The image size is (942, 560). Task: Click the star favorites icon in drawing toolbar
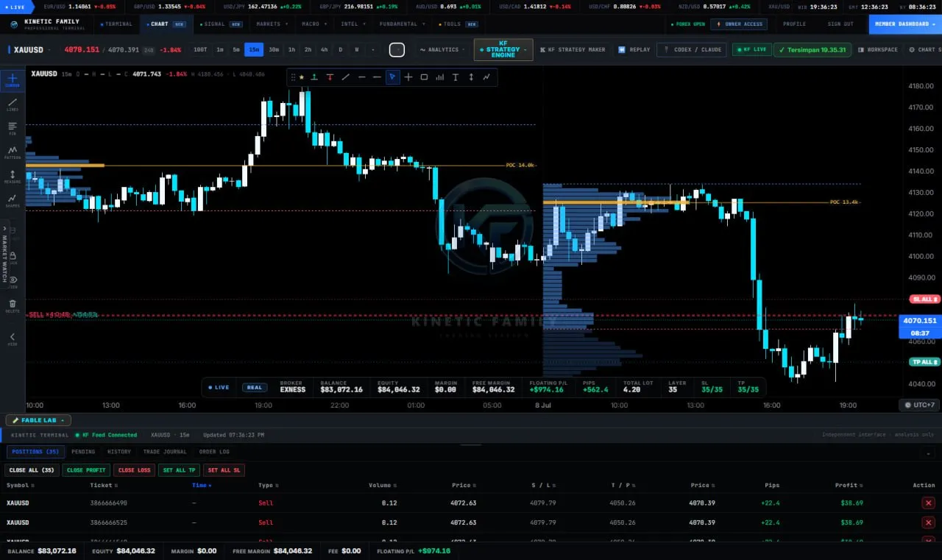click(x=302, y=77)
